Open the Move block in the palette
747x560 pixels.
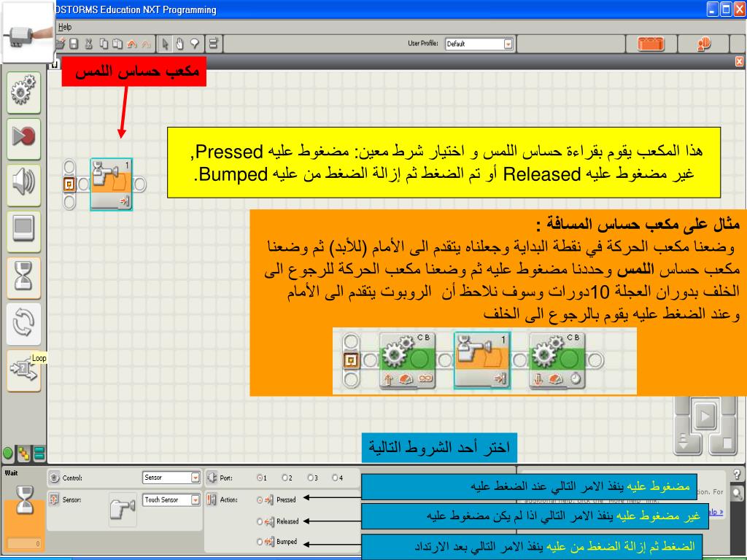[x=24, y=92]
